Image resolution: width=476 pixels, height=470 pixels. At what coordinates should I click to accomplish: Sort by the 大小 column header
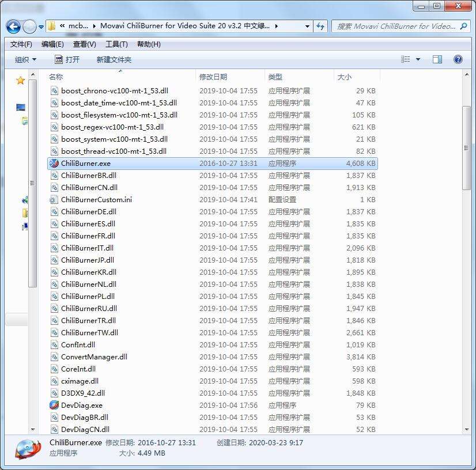coord(345,77)
